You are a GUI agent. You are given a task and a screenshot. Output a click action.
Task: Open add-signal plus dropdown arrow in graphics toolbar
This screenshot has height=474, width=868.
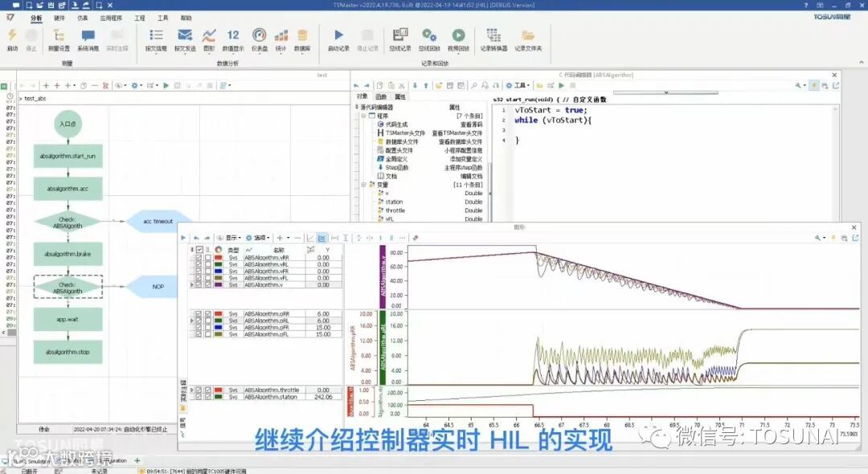(x=288, y=238)
